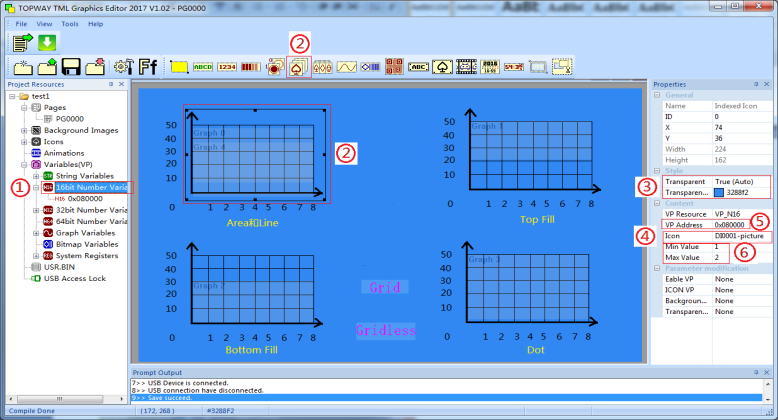
Task: Select the filmstrip animation tool
Action: pyautogui.click(x=466, y=67)
